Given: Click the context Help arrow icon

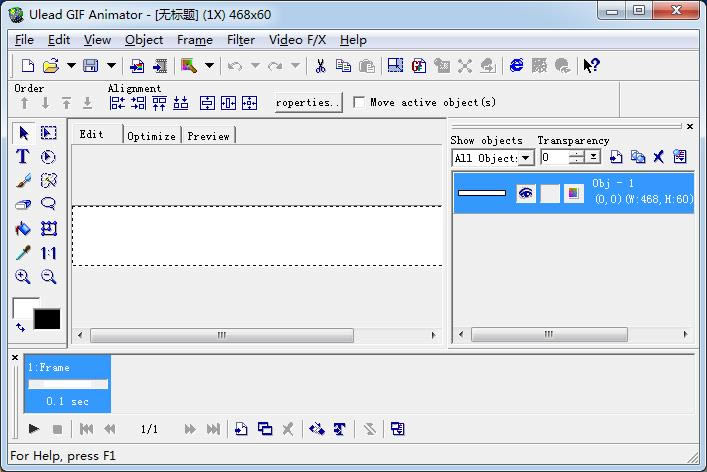Looking at the screenshot, I should coord(591,66).
